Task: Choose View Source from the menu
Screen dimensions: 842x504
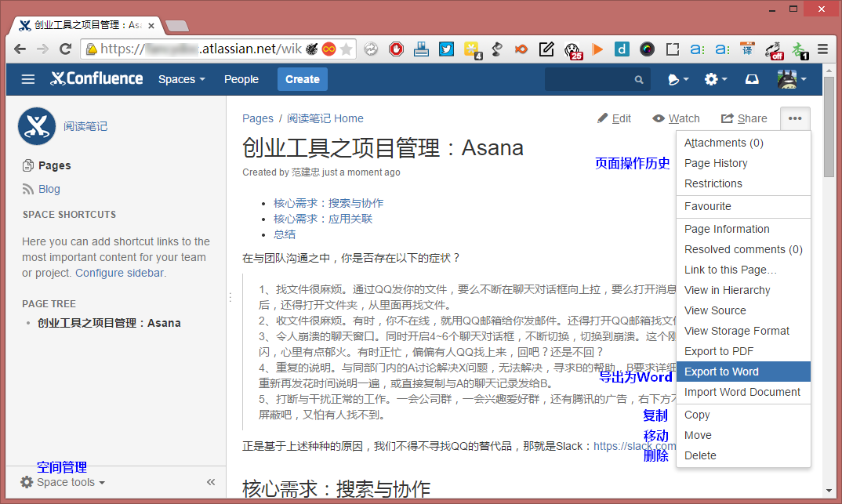Action: pos(743,310)
